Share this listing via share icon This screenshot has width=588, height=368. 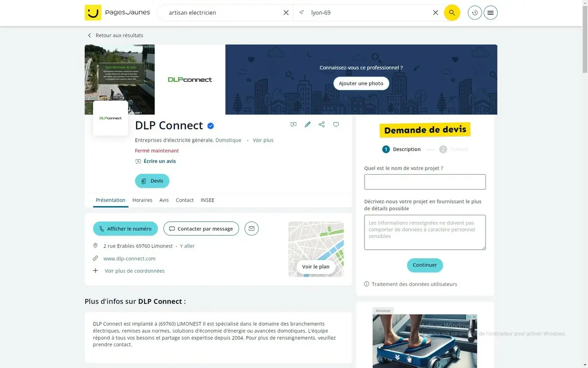click(322, 125)
